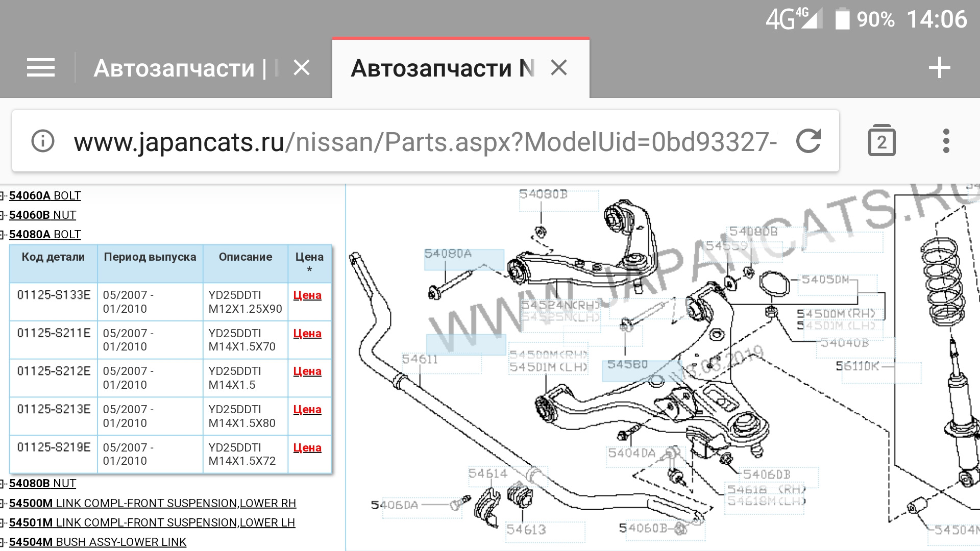This screenshot has height=551, width=980.
Task: Add a new browser tab
Action: [x=939, y=68]
